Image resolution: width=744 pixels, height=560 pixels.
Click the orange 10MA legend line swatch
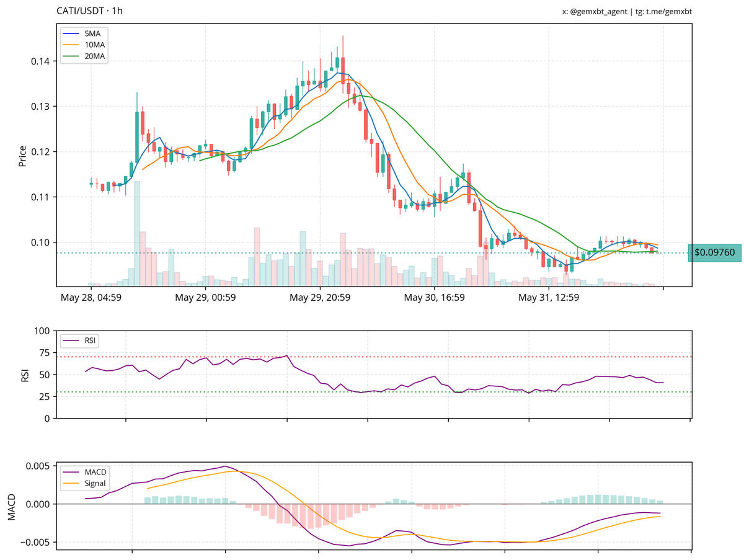pyautogui.click(x=70, y=45)
